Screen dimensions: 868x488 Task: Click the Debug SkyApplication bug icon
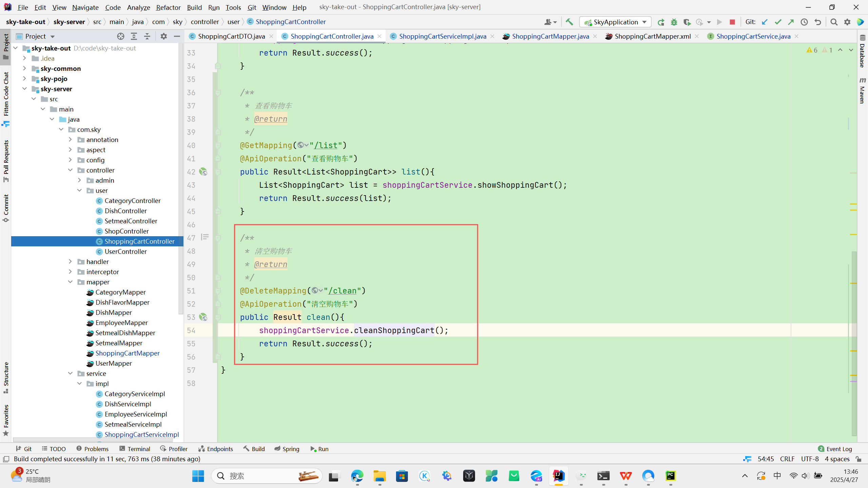(x=674, y=22)
